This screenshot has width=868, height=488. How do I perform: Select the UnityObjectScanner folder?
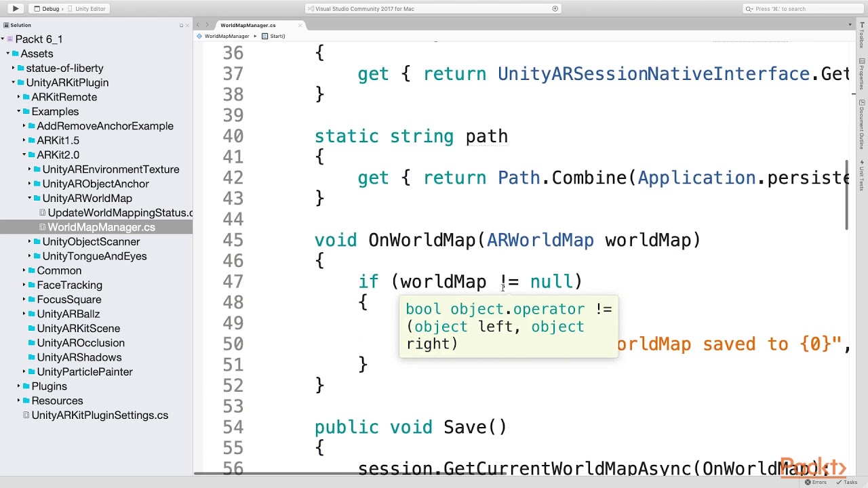91,241
